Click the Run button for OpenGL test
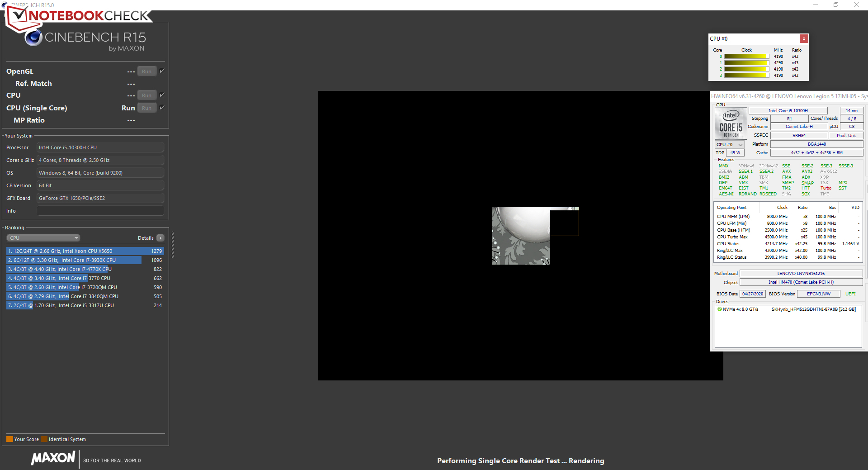 (146, 71)
